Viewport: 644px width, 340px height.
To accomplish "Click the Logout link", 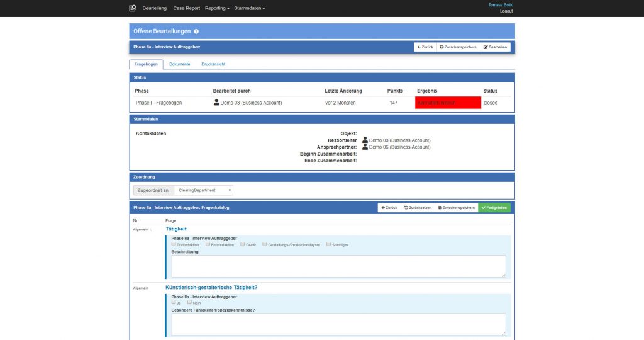I will tap(506, 11).
